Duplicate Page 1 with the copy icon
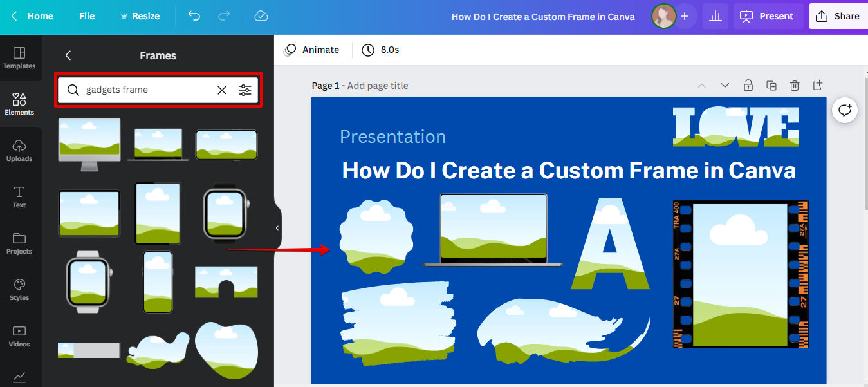 coord(771,85)
